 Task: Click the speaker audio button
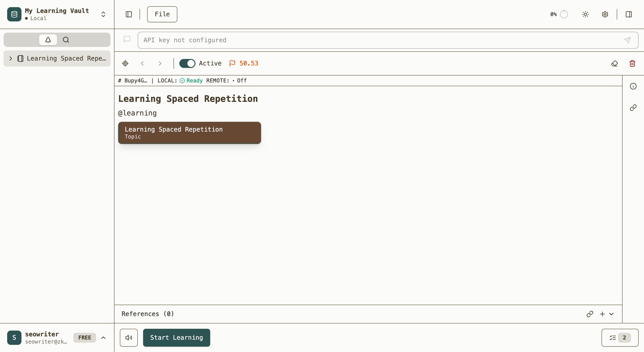pyautogui.click(x=129, y=337)
